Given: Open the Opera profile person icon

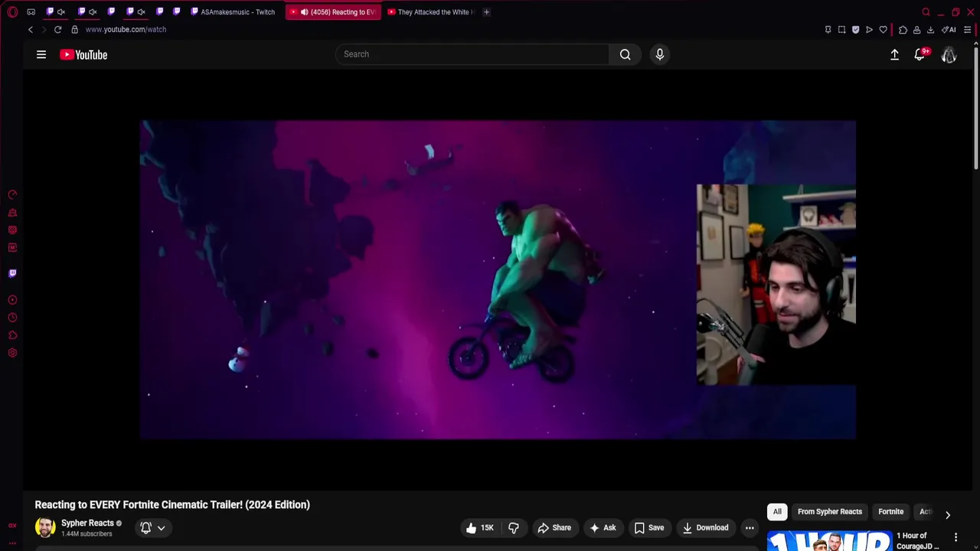Looking at the screenshot, I should pyautogui.click(x=916, y=30).
